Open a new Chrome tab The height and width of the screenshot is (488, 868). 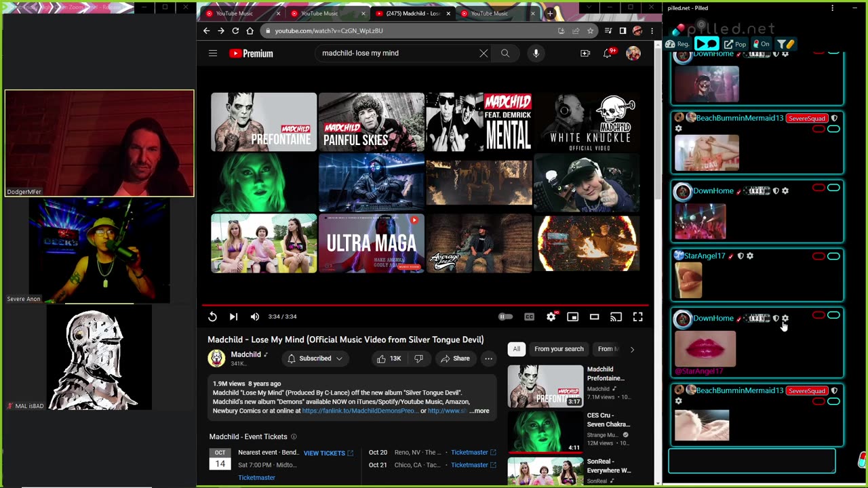(550, 14)
